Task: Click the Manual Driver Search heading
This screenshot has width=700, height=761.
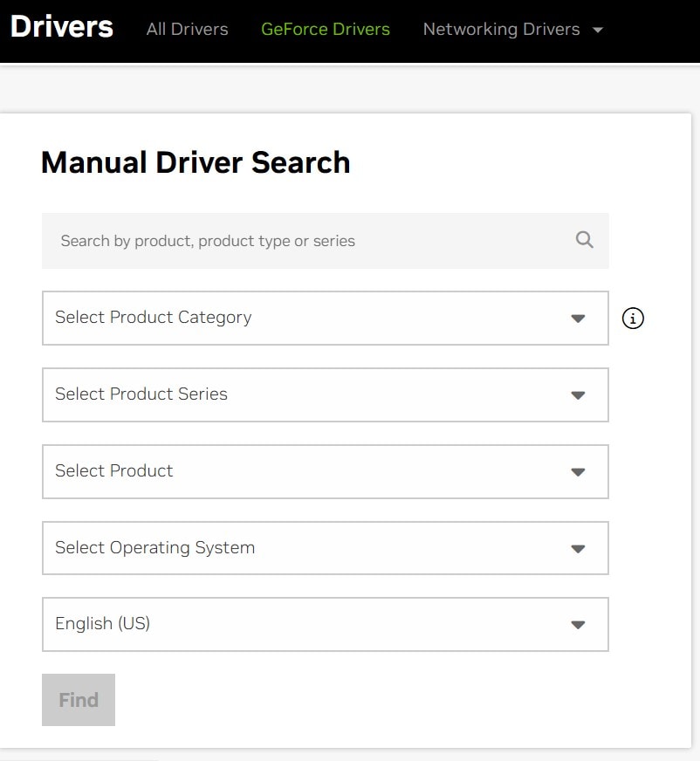Action: [x=196, y=162]
